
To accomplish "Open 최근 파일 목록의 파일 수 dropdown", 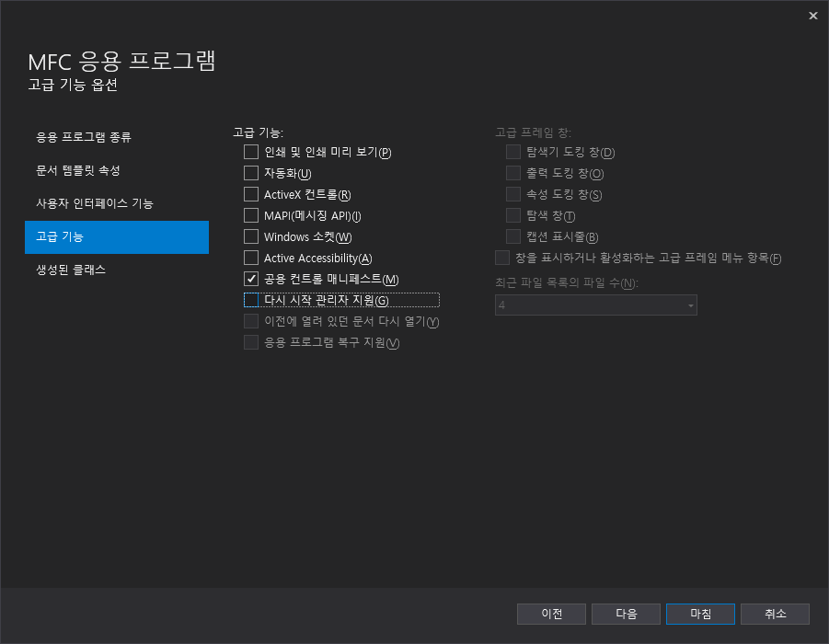I will tap(596, 305).
